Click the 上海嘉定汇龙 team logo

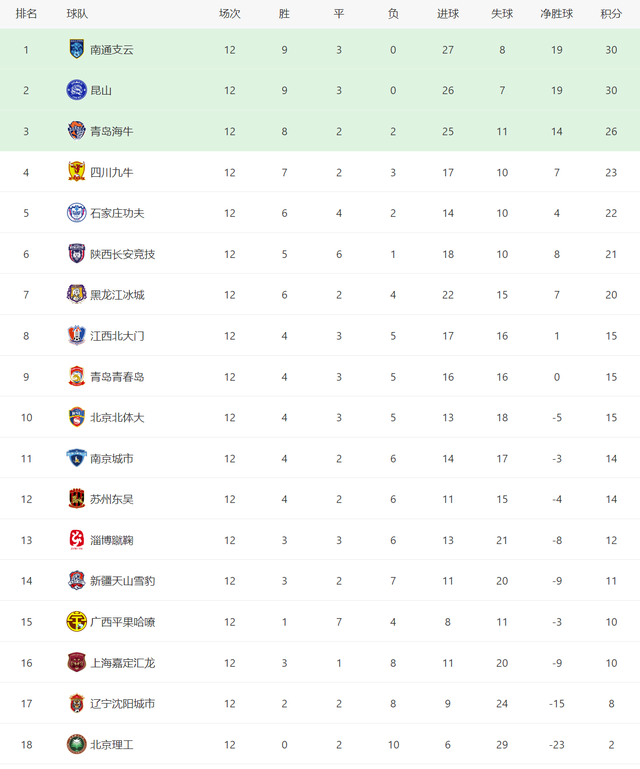pos(77,663)
